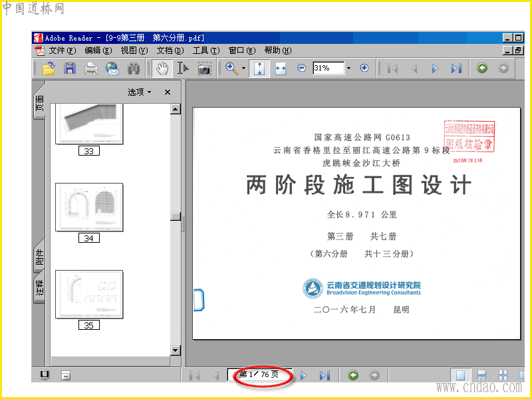This screenshot has height=399, width=532.
Task: Save a copy using the floppy disk icon
Action: 70,68
